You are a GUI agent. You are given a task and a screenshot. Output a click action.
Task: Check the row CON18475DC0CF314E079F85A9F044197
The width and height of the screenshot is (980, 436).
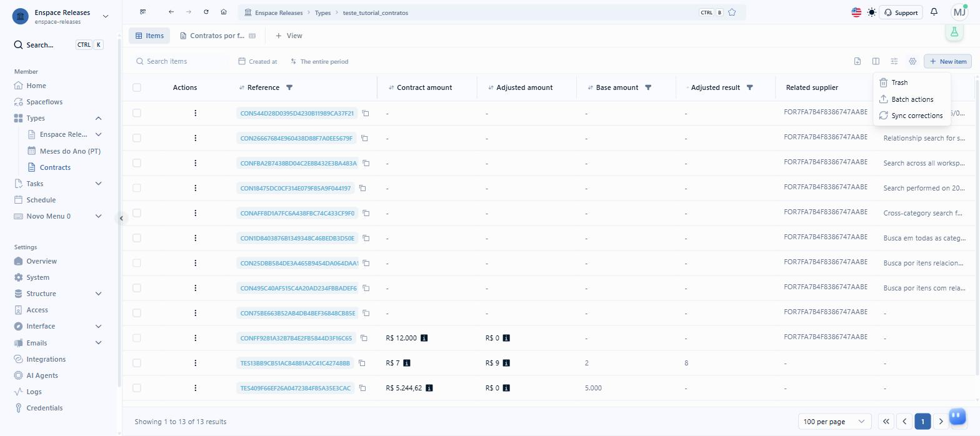tap(137, 188)
